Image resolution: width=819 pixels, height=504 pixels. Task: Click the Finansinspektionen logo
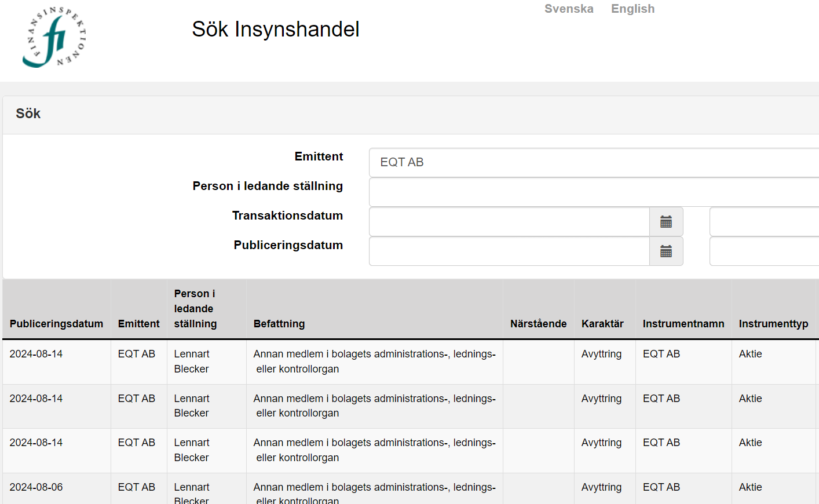click(x=54, y=36)
